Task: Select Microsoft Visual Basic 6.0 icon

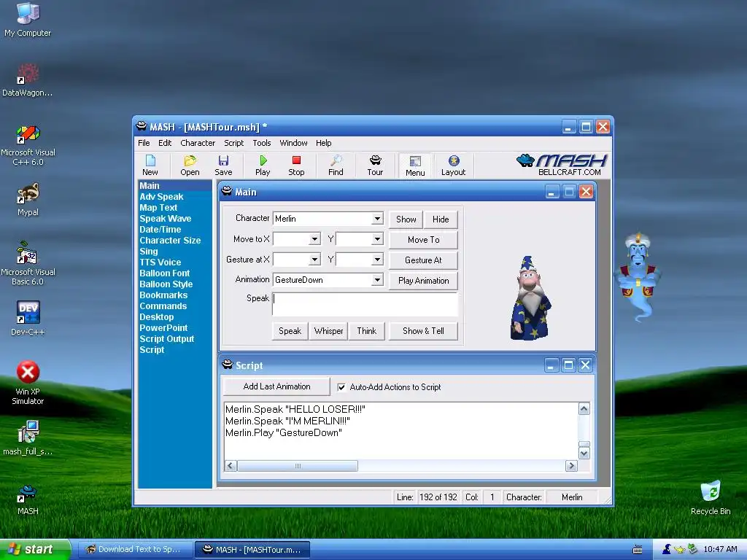Action: click(x=28, y=264)
